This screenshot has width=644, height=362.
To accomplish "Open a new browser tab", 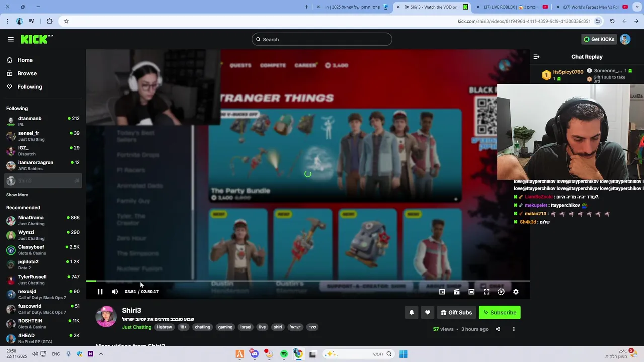I will (306, 7).
